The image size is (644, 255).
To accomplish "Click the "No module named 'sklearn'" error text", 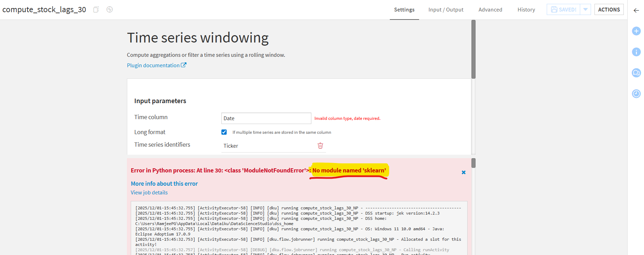I will coord(349,170).
